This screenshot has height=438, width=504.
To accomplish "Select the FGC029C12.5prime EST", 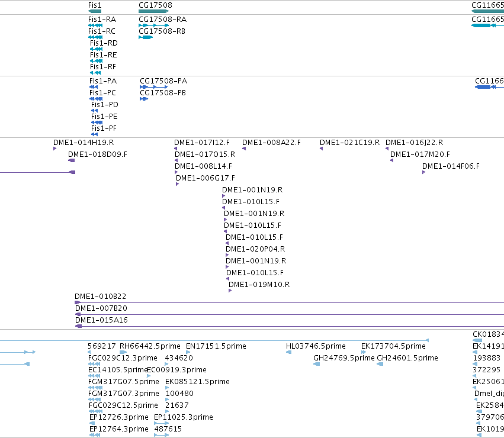I will coord(95,411).
